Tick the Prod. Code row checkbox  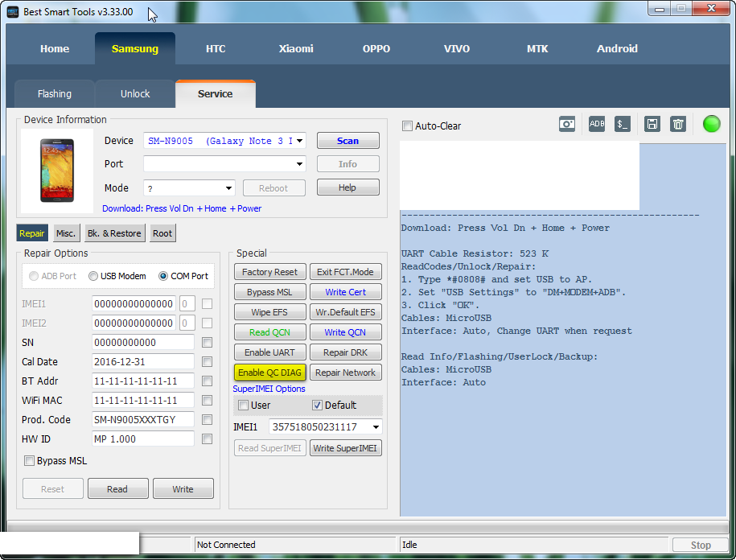click(x=207, y=420)
